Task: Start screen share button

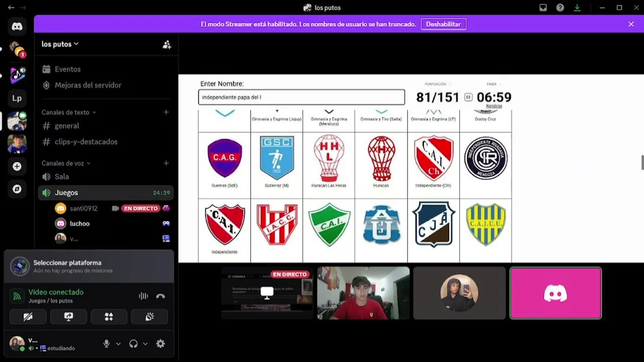Action: click(x=68, y=317)
